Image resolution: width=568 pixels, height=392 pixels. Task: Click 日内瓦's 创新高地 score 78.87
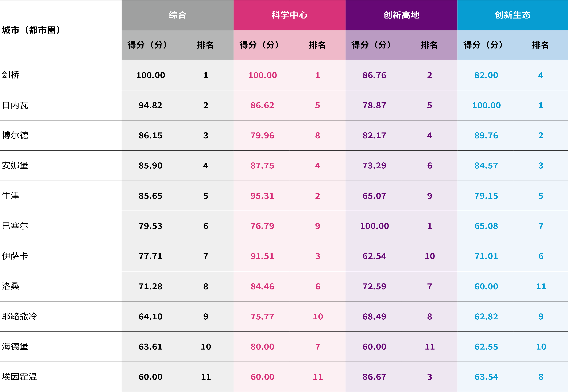pos(374,105)
